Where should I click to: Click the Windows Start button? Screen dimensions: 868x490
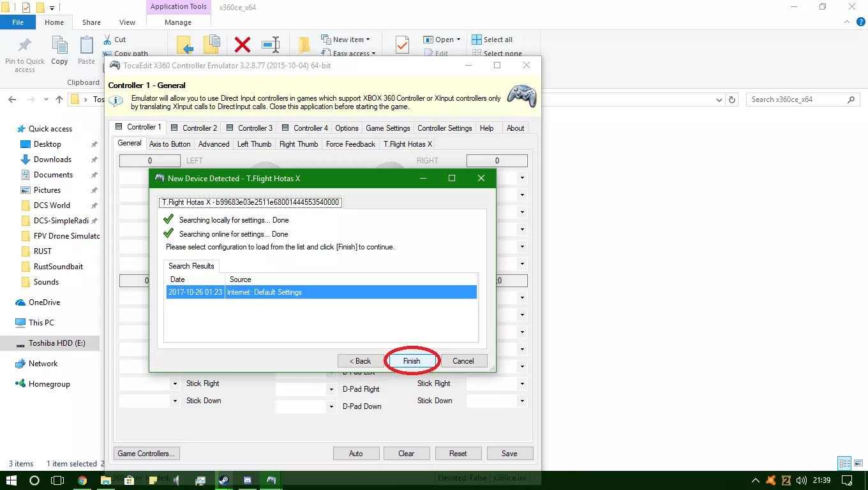[11, 480]
